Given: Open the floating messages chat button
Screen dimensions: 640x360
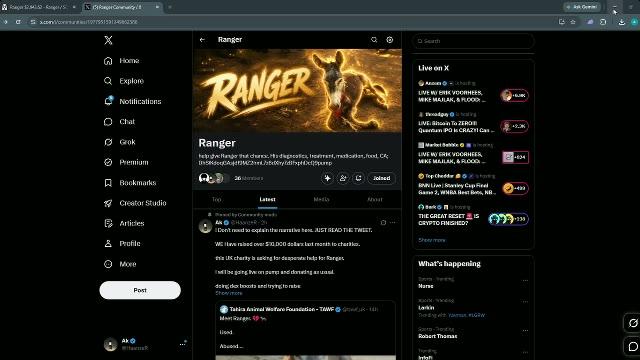Looking at the screenshot, I should click(x=633, y=347).
